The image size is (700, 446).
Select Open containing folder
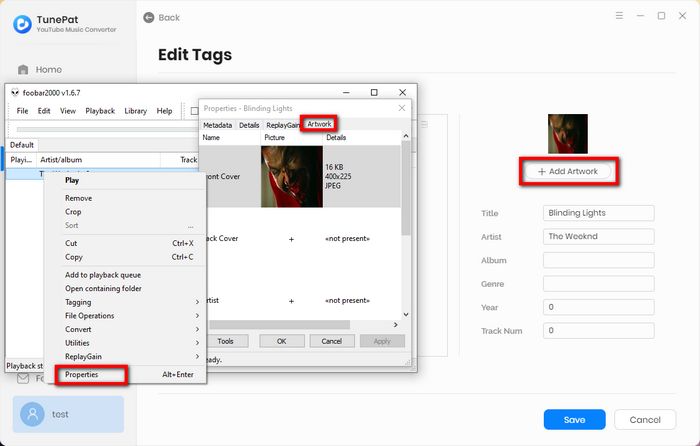pyautogui.click(x=125, y=288)
